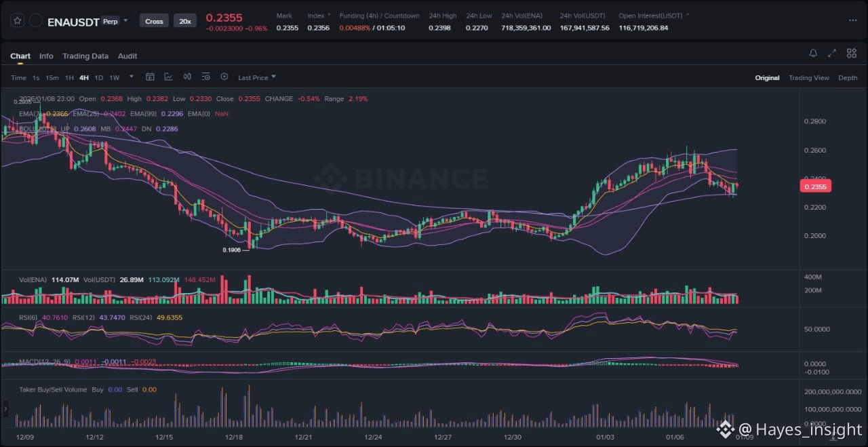This screenshot has width=868, height=447.
Task: Open the ENAUSDT symbol dropdown arrow
Action: click(125, 21)
